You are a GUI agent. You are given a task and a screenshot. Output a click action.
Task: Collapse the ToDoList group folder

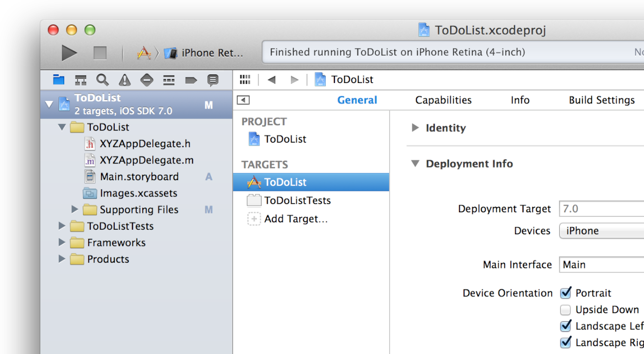62,127
